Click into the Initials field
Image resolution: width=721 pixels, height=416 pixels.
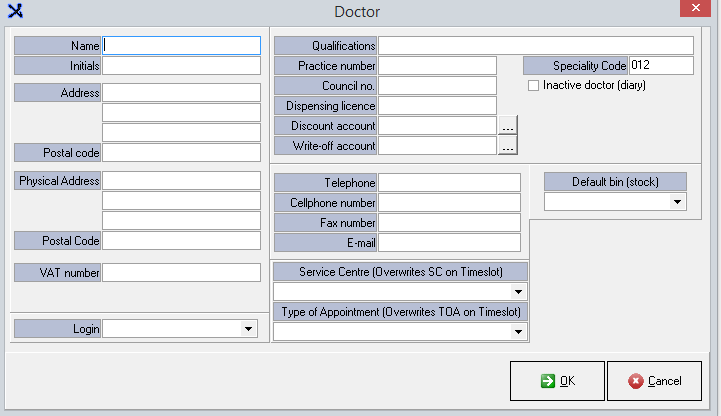click(181, 65)
